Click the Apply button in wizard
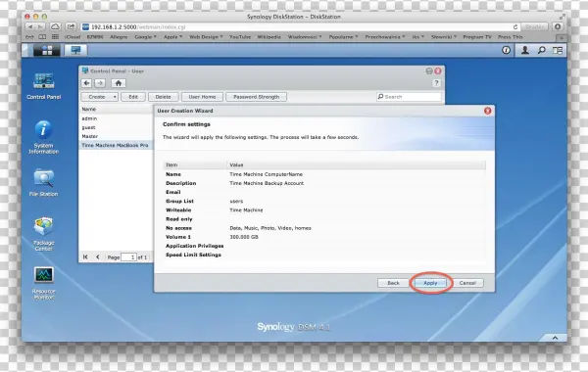This screenshot has height=372, width=588. pyautogui.click(x=430, y=283)
